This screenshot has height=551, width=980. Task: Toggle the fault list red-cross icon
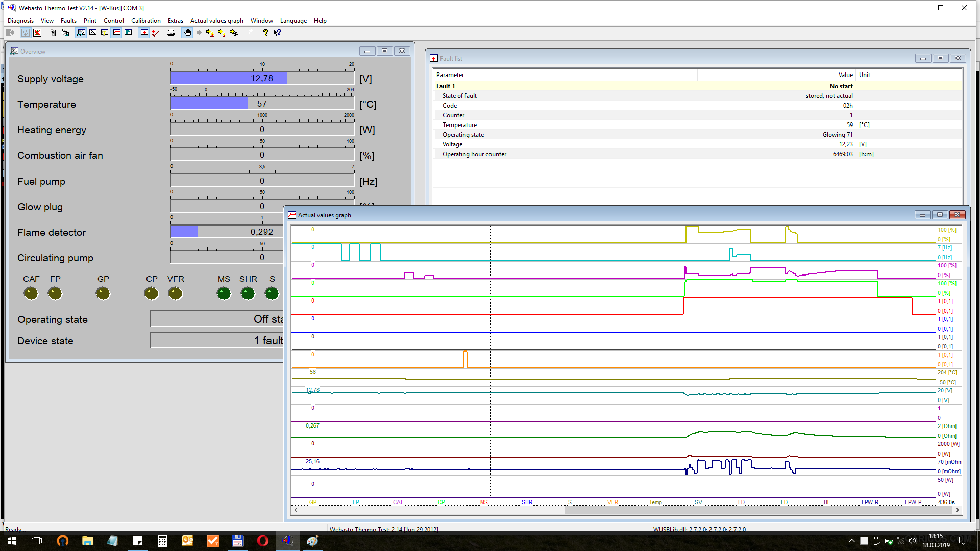click(x=144, y=33)
